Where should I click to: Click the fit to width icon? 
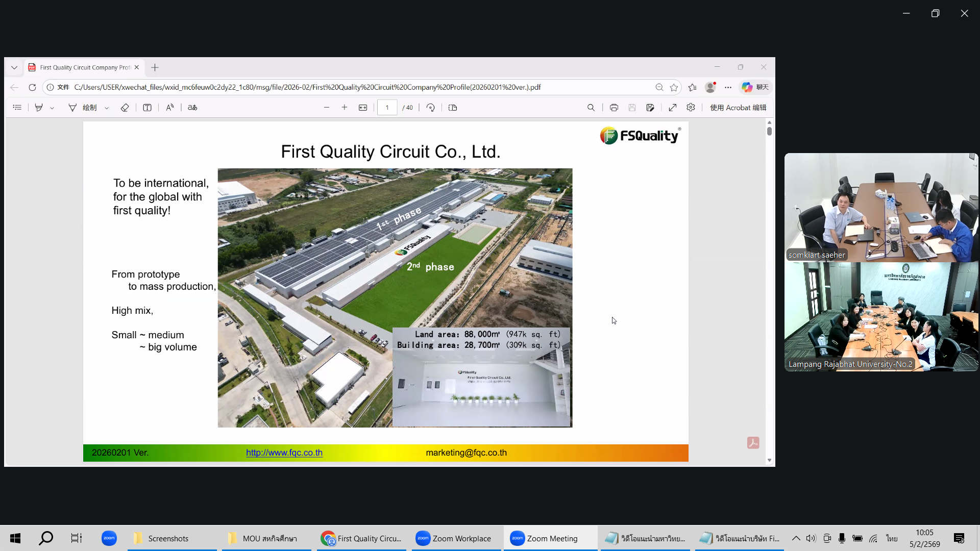click(363, 108)
